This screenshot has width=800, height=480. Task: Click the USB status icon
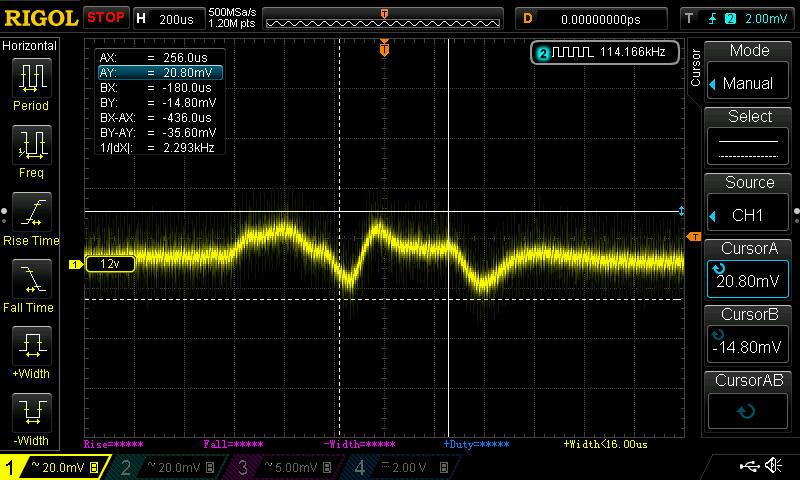pyautogui.click(x=747, y=466)
